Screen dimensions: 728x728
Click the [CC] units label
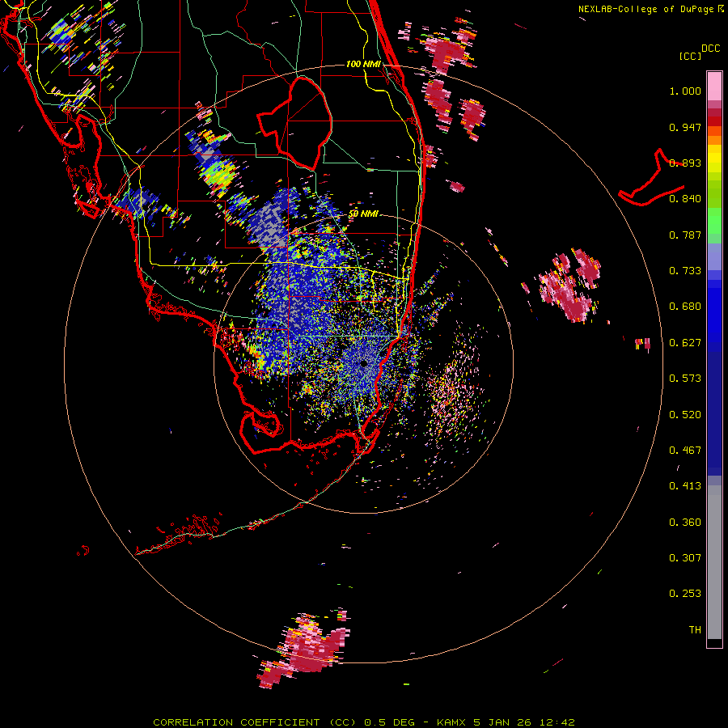(690, 56)
